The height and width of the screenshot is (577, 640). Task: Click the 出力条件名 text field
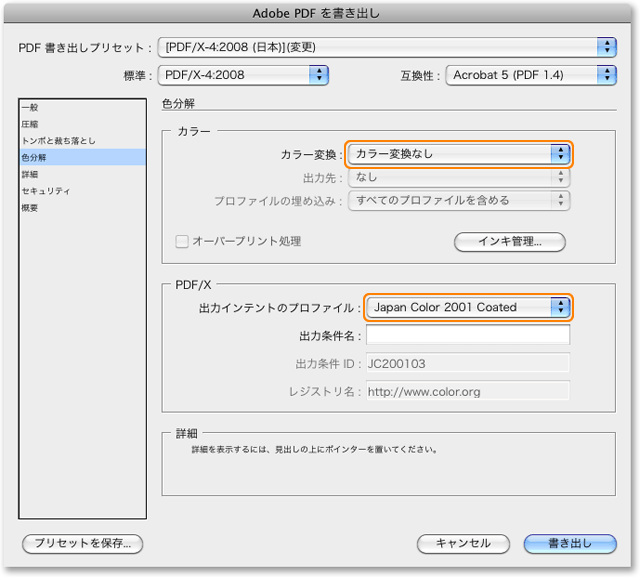tap(468, 335)
